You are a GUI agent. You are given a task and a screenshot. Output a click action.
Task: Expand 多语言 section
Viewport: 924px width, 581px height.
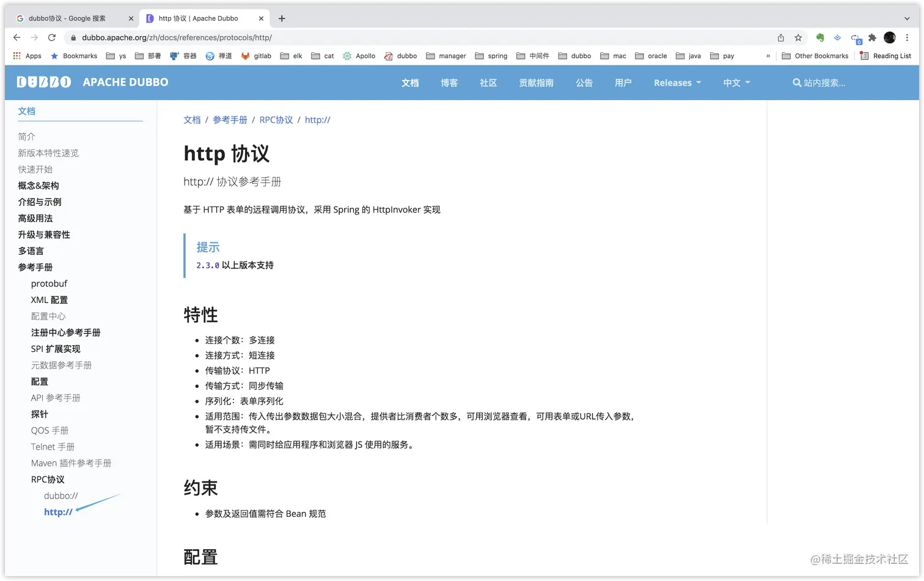coord(31,251)
